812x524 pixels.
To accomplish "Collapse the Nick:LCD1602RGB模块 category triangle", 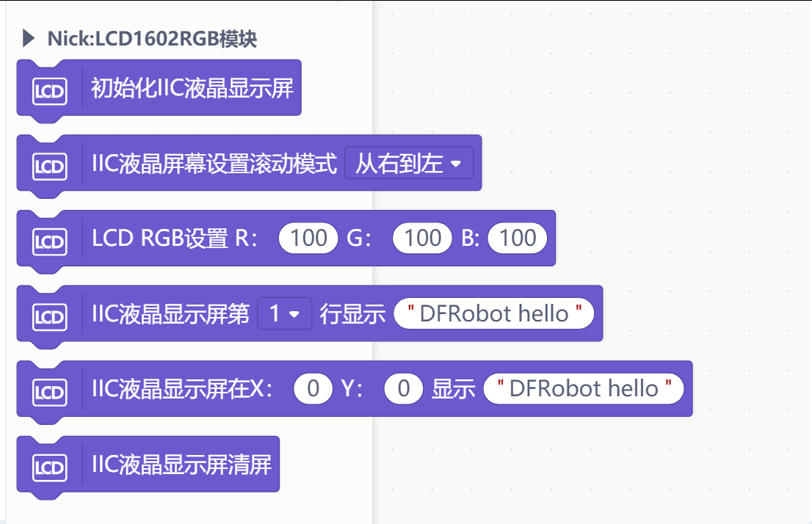I will click(29, 38).
